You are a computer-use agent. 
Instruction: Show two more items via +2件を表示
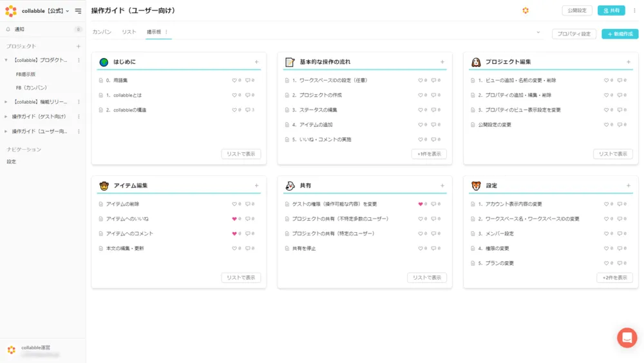tap(614, 278)
